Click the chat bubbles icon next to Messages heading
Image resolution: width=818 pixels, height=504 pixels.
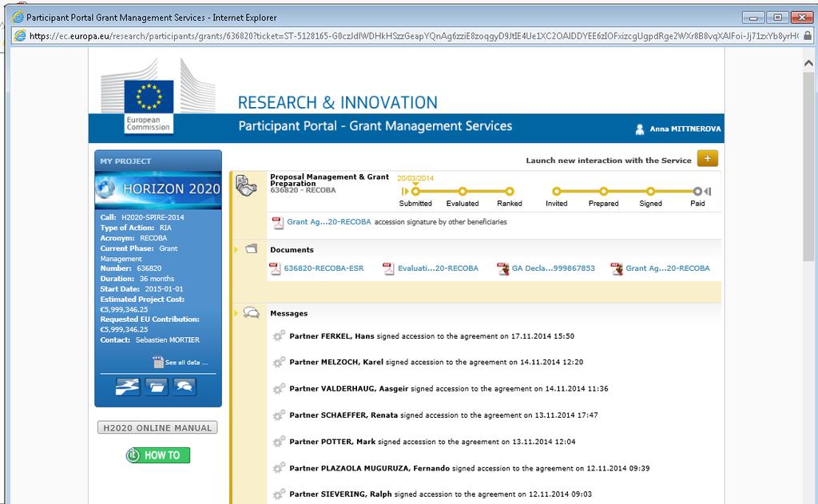pyautogui.click(x=251, y=313)
